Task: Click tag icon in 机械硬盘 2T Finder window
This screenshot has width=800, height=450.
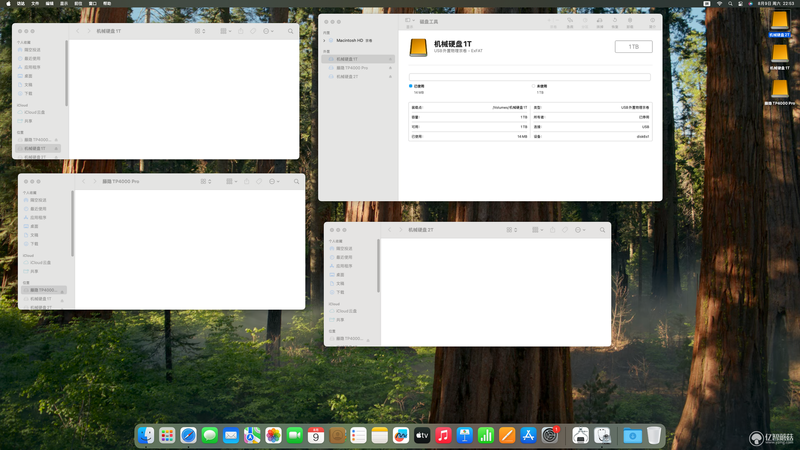Action: (x=565, y=230)
